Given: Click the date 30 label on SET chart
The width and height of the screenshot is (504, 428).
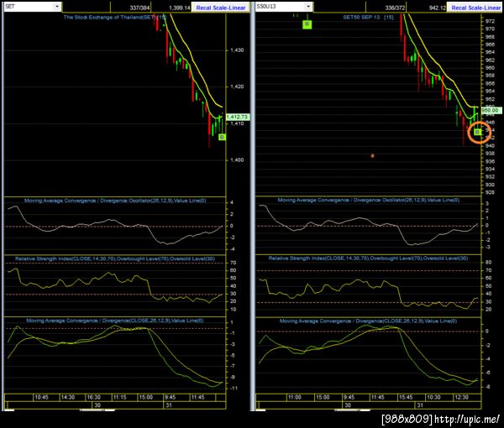Looking at the screenshot, I should tap(97, 405).
